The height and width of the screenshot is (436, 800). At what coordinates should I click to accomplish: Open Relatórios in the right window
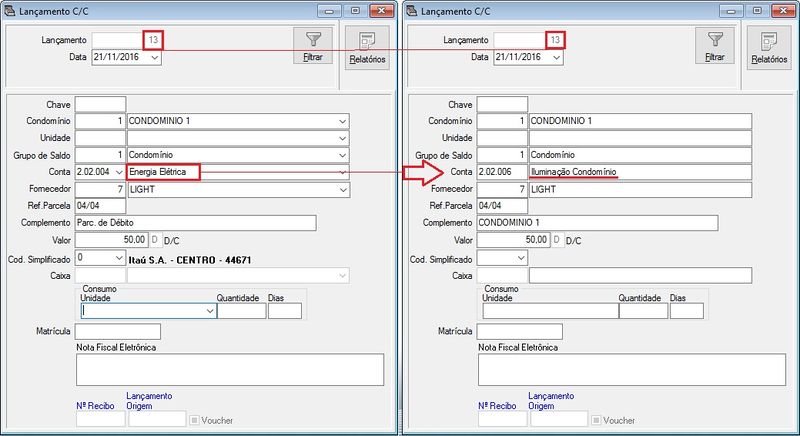click(768, 47)
